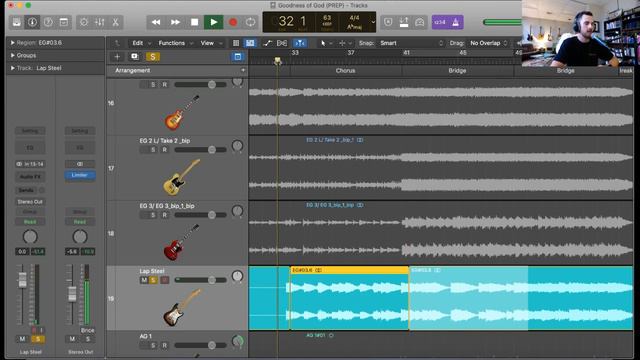Solo the EG 2 L/ Take 2 track
This screenshot has width=640, height=360.
click(x=153, y=150)
